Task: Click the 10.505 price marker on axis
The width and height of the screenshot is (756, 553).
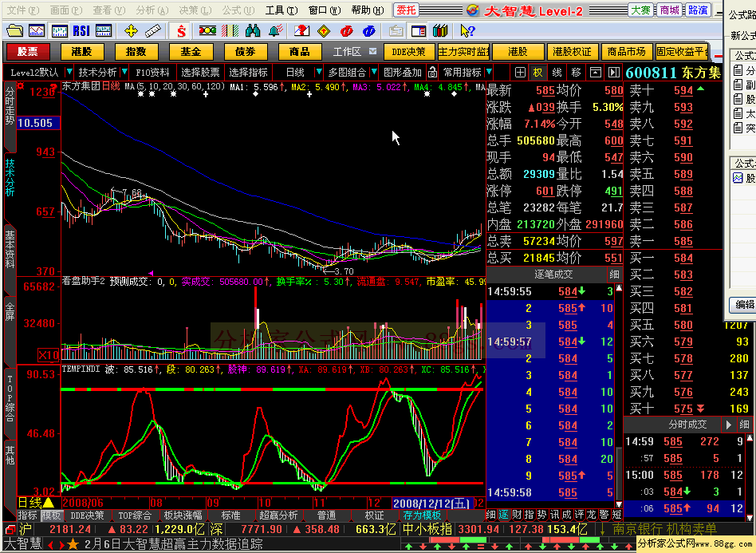Action: point(38,123)
